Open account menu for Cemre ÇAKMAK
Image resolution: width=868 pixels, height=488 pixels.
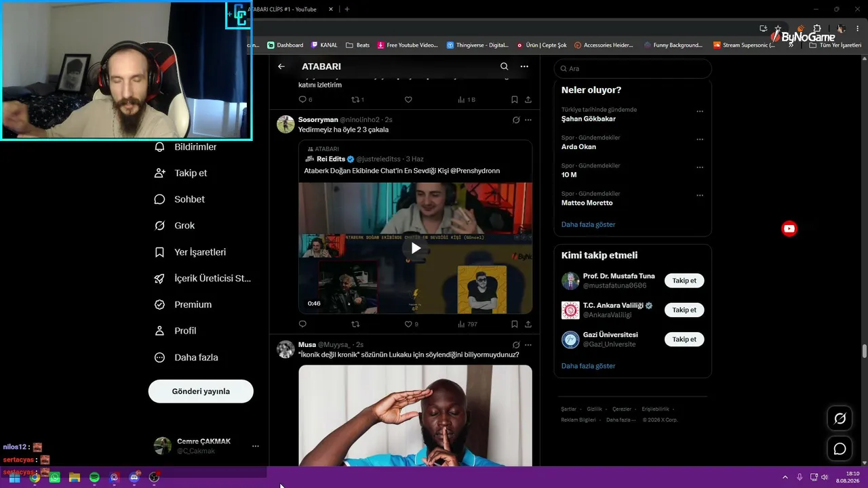tap(206, 446)
